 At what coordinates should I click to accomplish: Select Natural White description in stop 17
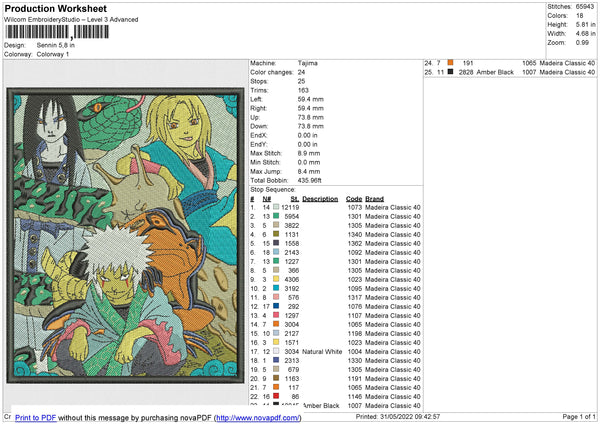click(x=322, y=352)
